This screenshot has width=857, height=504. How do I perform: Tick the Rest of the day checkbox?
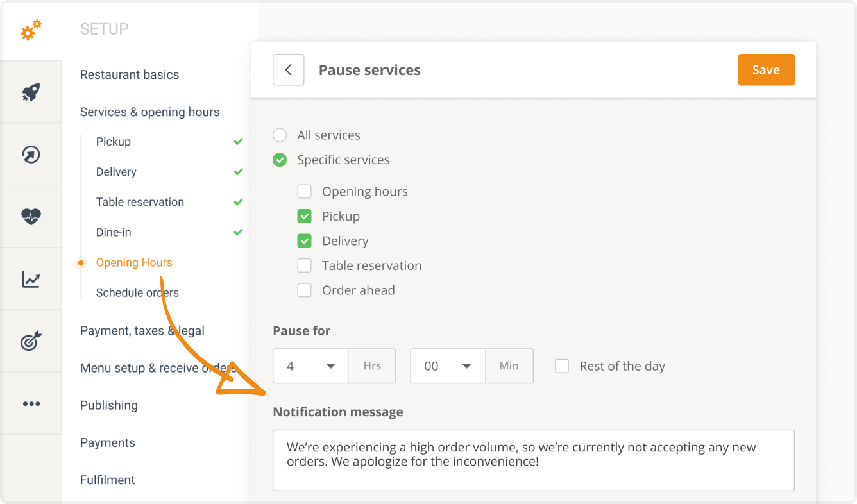tap(562, 366)
